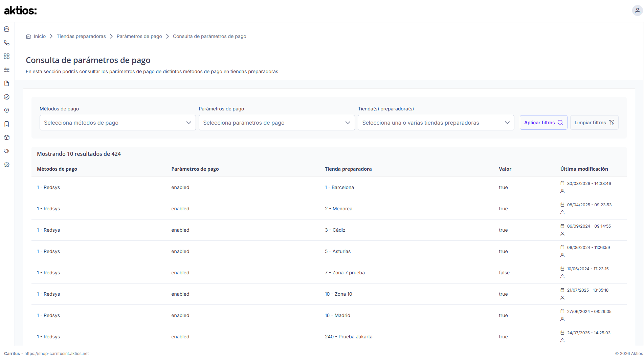Open the database icon in sidebar
Viewport: 644px width, 358px height.
[6, 29]
